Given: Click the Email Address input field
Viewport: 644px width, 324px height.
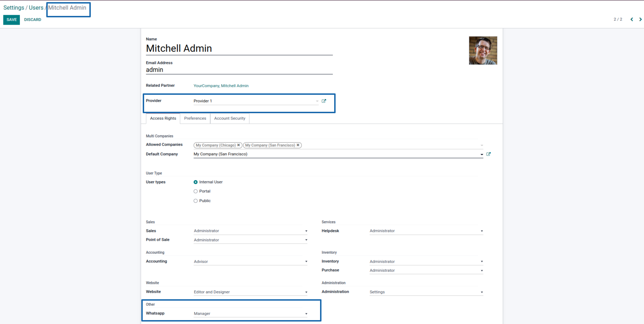Looking at the screenshot, I should (239, 70).
